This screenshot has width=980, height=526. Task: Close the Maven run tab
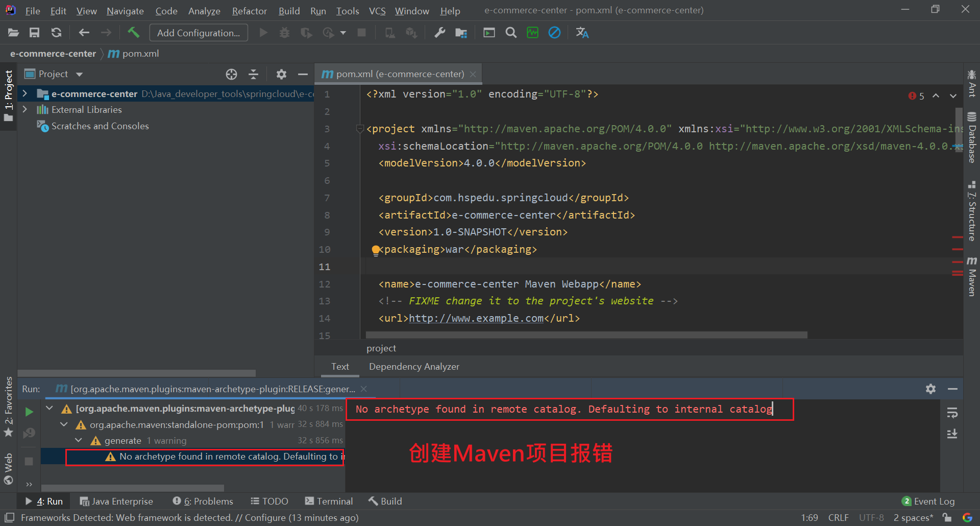364,389
